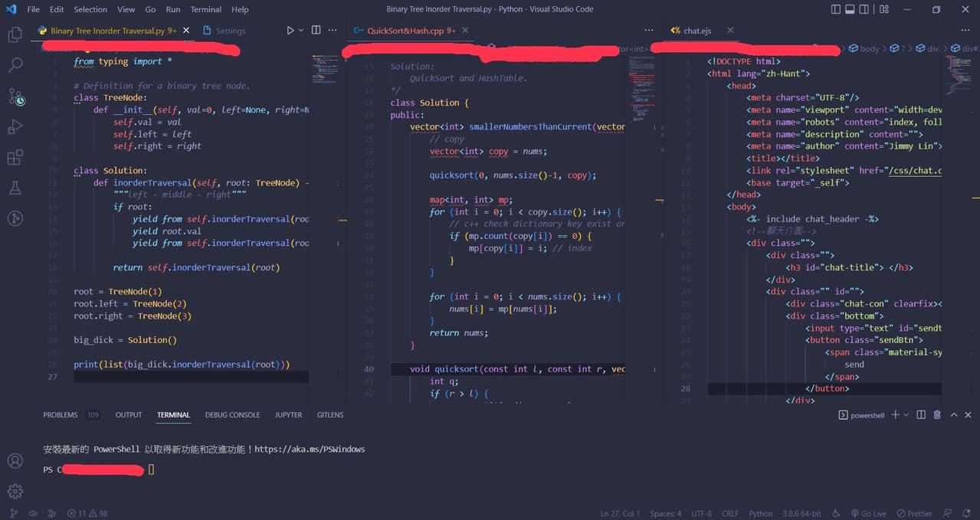Expand the run button dropdown arrow

click(301, 31)
